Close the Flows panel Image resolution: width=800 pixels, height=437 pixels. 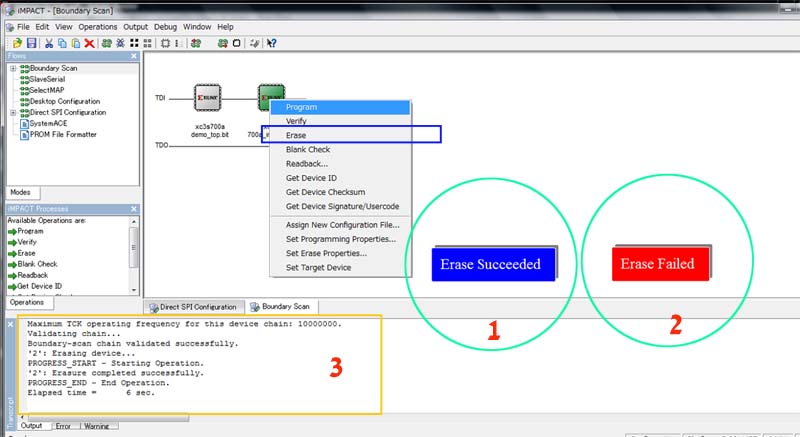[134, 56]
